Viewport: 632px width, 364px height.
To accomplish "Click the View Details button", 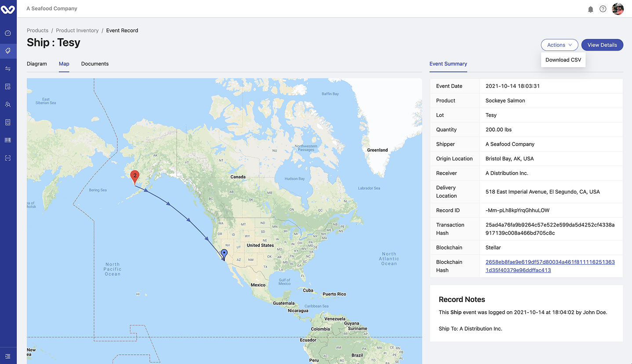I will tap(602, 45).
